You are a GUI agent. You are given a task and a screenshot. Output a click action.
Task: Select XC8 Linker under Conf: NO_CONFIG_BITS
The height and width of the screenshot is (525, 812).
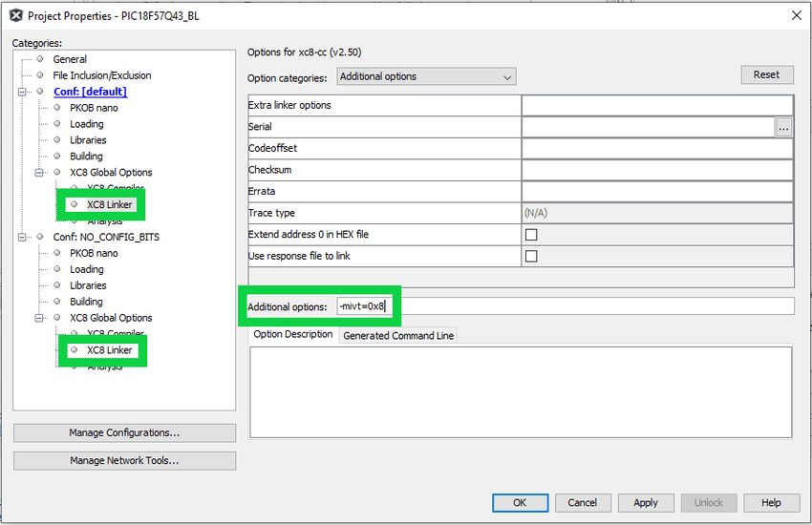coord(109,350)
